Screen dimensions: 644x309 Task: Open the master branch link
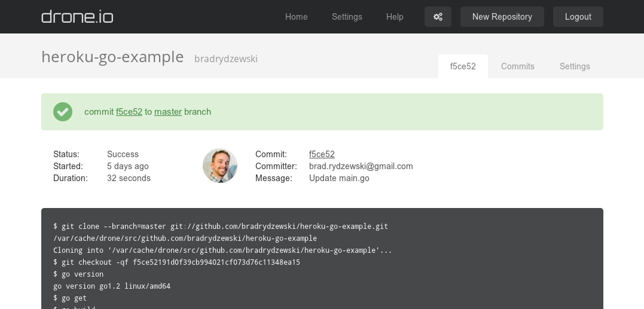point(168,112)
